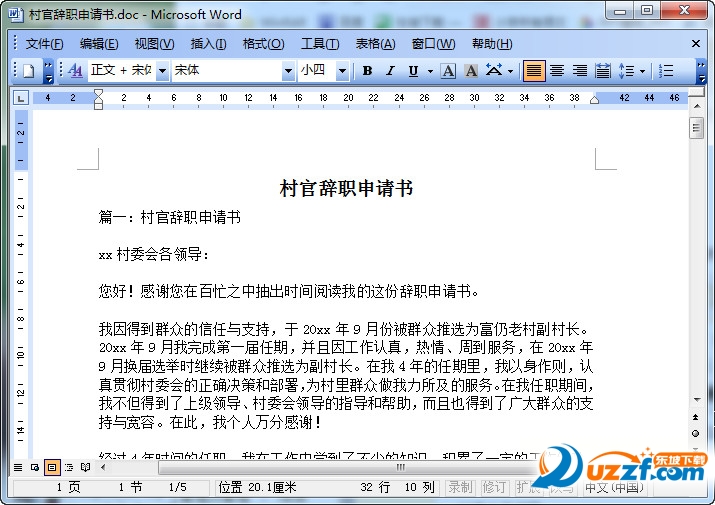Screen dimensions: 715x505
Task: Click horizontal scrollbar left arrow
Action: [x=103, y=467]
